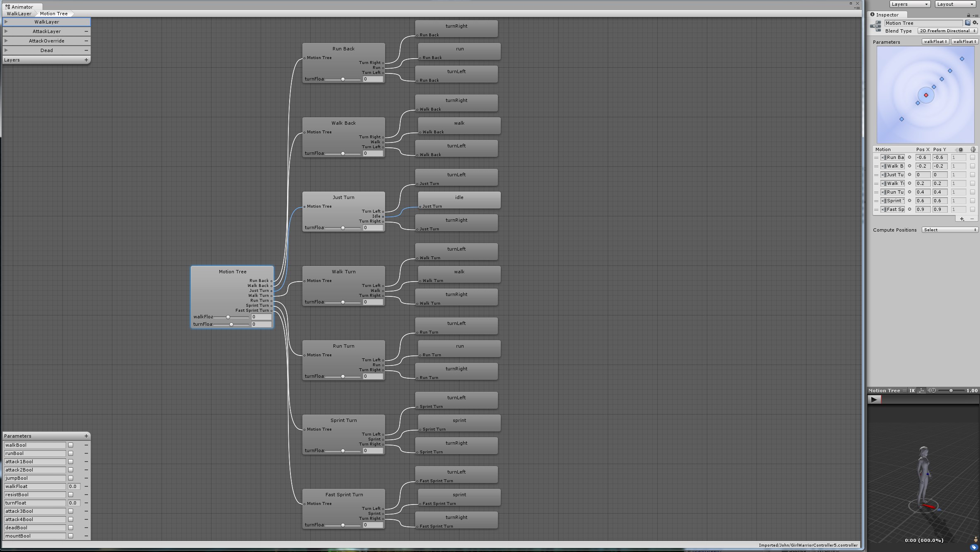Enable the walkBool checkbox
This screenshot has height=552, width=980.
(x=71, y=445)
